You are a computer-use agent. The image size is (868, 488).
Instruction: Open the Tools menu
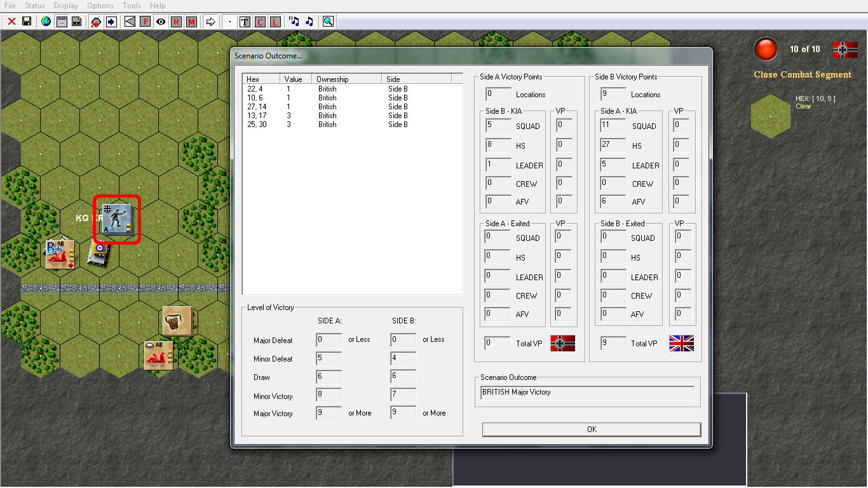pos(132,6)
